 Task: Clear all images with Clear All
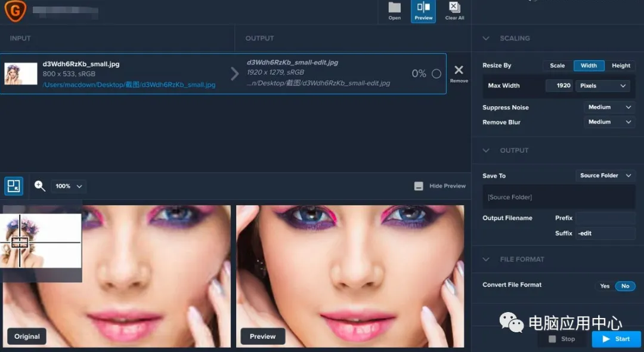point(454,11)
